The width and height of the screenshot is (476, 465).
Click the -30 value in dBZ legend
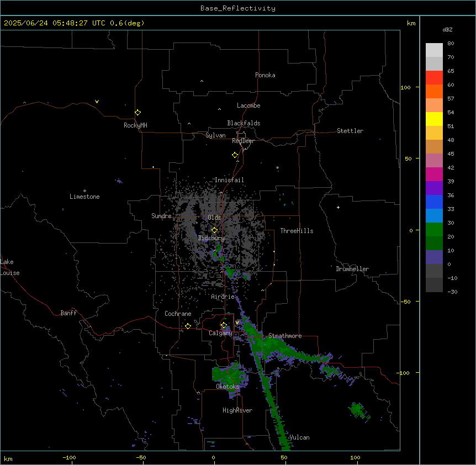pos(452,292)
